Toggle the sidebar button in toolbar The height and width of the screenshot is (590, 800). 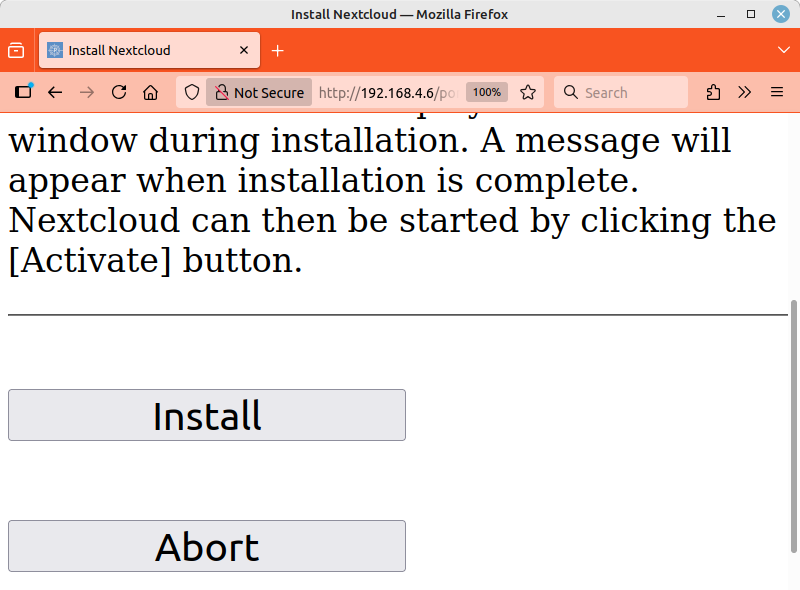click(x=23, y=92)
